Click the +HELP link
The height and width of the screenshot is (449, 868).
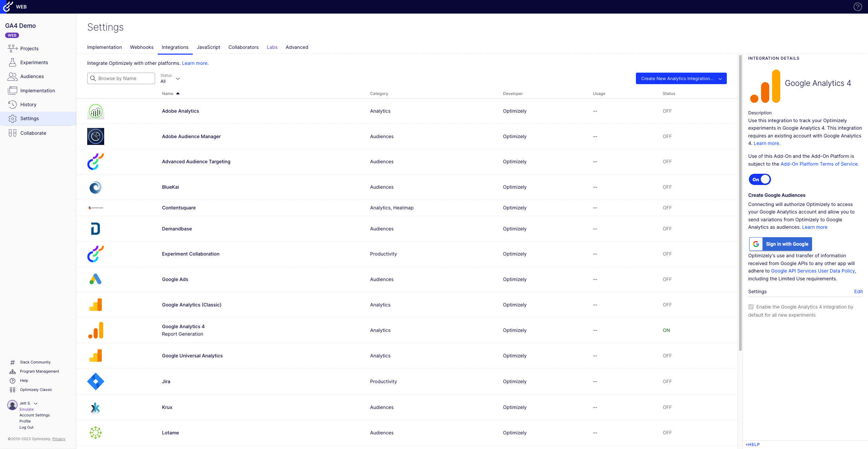[x=753, y=445]
